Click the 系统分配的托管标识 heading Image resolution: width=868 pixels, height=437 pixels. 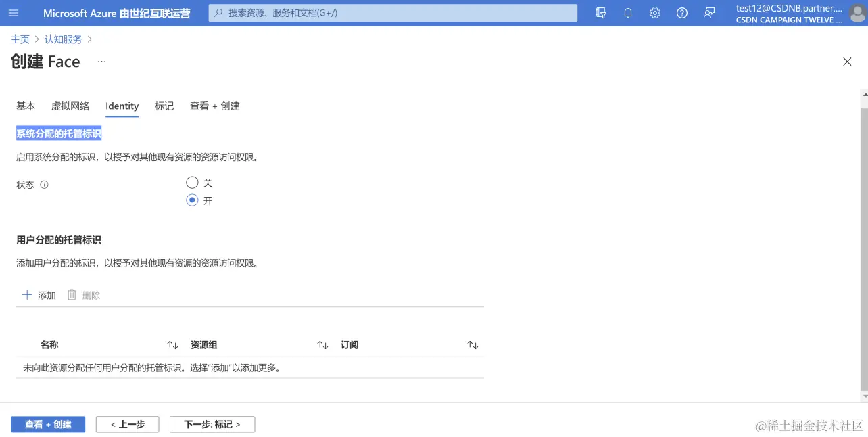point(59,134)
